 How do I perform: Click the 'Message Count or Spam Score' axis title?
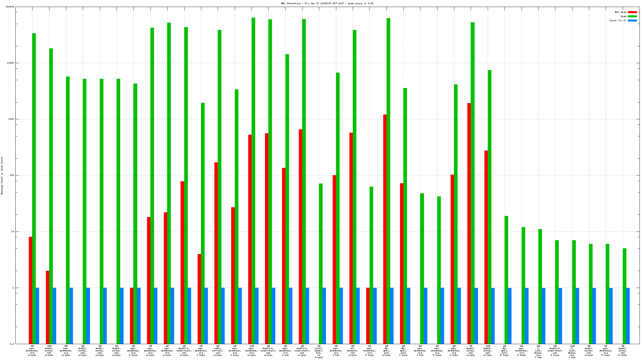[2, 175]
